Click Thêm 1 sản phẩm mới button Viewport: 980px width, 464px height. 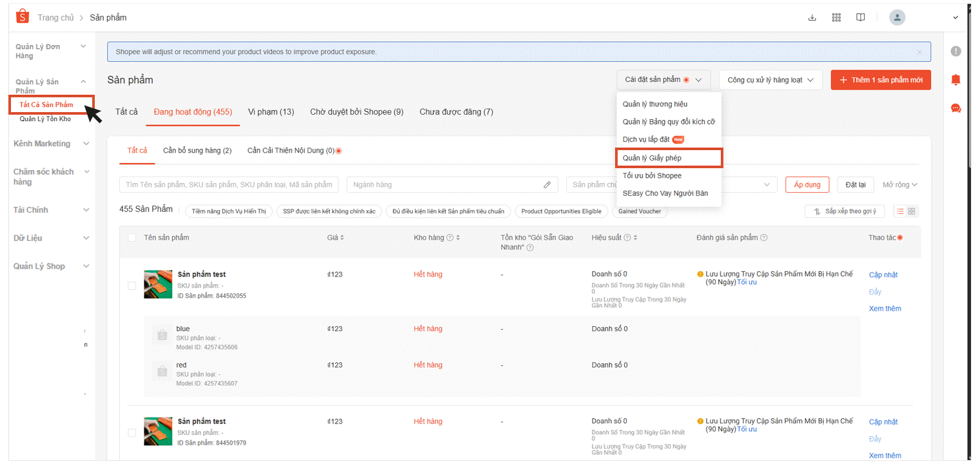click(881, 80)
